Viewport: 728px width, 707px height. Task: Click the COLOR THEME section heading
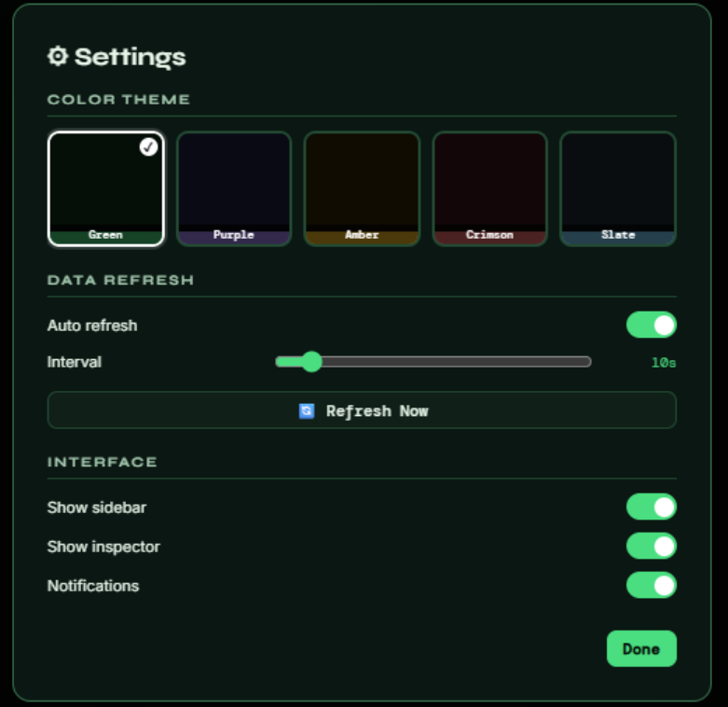tap(119, 100)
